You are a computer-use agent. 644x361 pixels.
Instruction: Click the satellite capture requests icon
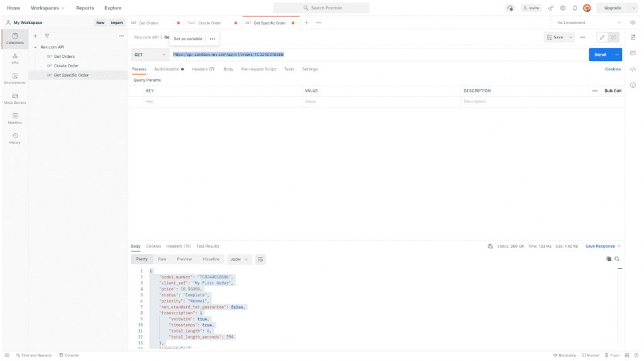(x=551, y=8)
